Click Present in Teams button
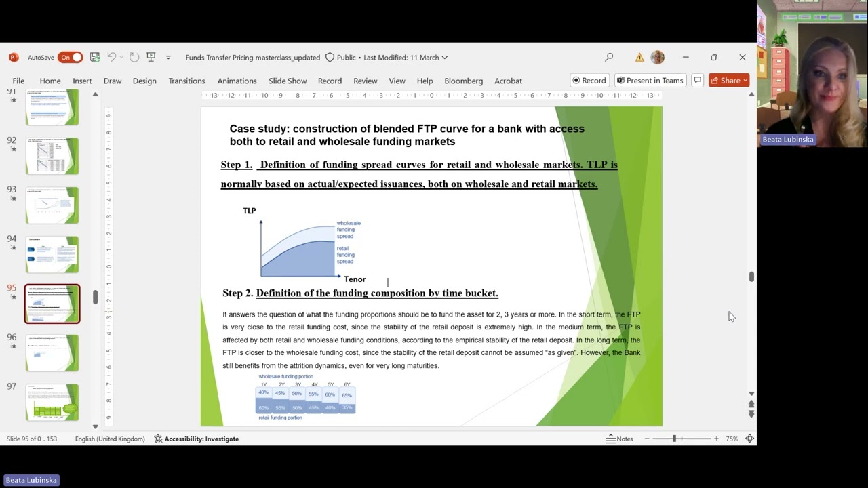Image resolution: width=868 pixels, height=488 pixels. coord(650,80)
